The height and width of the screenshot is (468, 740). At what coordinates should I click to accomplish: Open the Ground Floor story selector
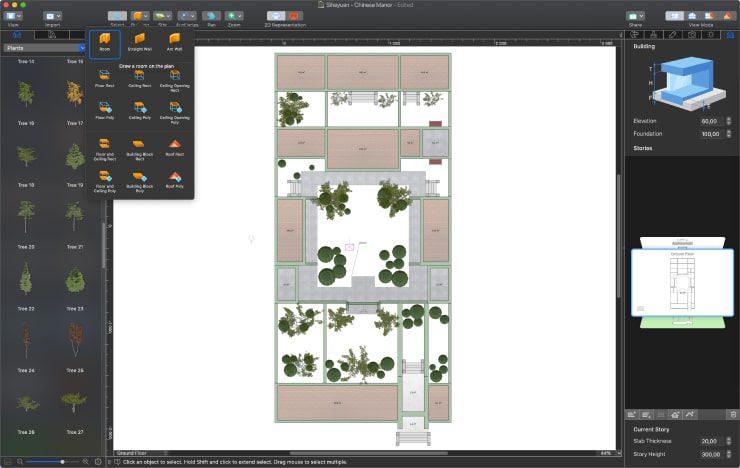click(142, 453)
